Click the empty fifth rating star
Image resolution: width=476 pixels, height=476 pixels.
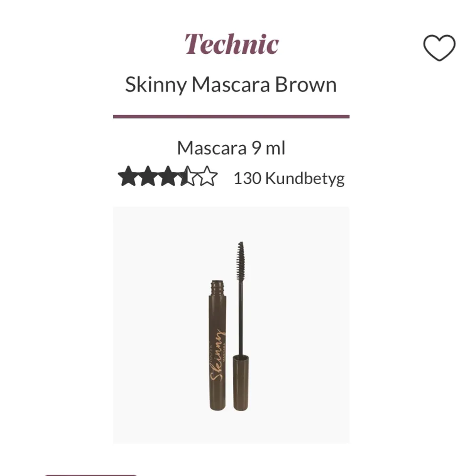[208, 177]
